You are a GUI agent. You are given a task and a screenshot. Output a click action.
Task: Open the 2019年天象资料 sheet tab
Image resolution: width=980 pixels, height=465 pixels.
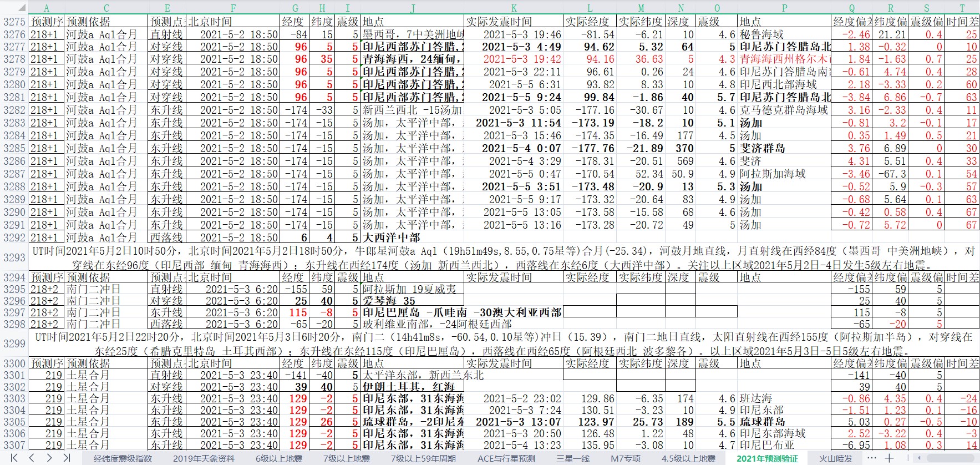tap(204, 458)
